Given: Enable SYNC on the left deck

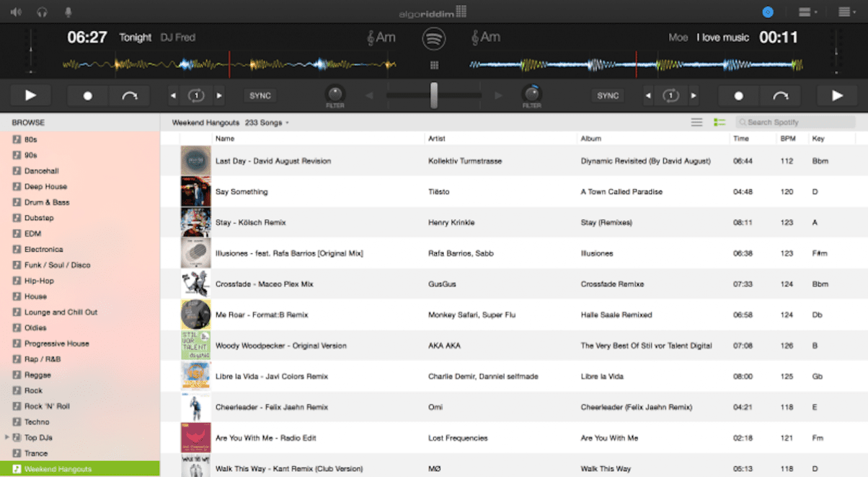Looking at the screenshot, I should [260, 95].
